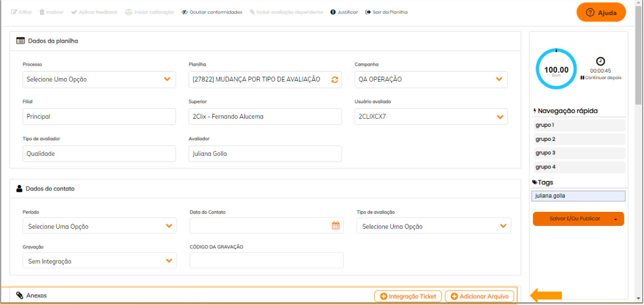Click the Integração Ticket button

click(x=408, y=296)
